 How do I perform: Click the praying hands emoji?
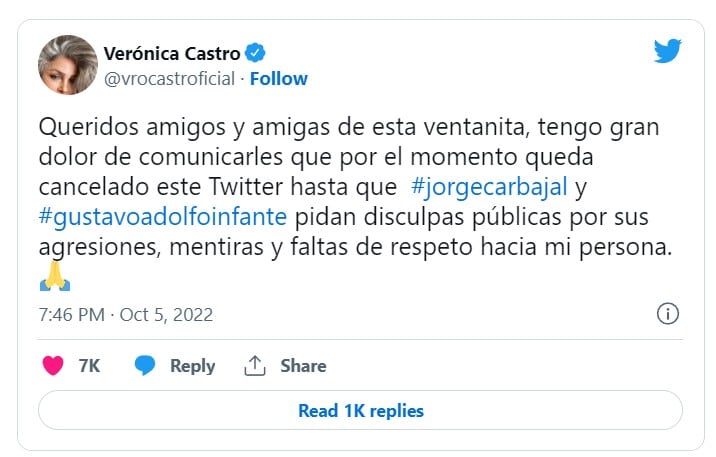coord(55,277)
